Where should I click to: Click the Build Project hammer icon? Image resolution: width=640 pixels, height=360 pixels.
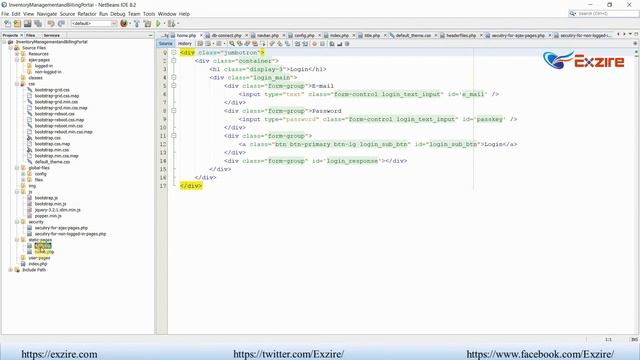[137, 24]
